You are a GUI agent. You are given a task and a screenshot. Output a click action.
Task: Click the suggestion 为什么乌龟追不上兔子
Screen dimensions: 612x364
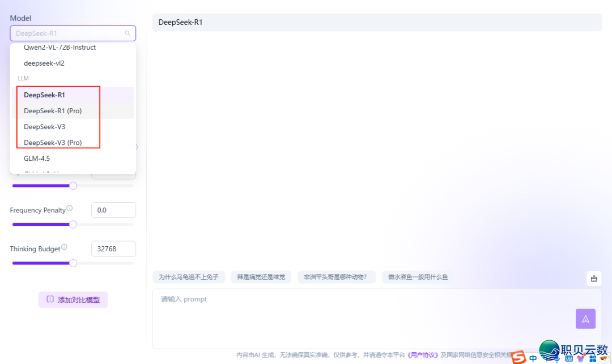(189, 277)
